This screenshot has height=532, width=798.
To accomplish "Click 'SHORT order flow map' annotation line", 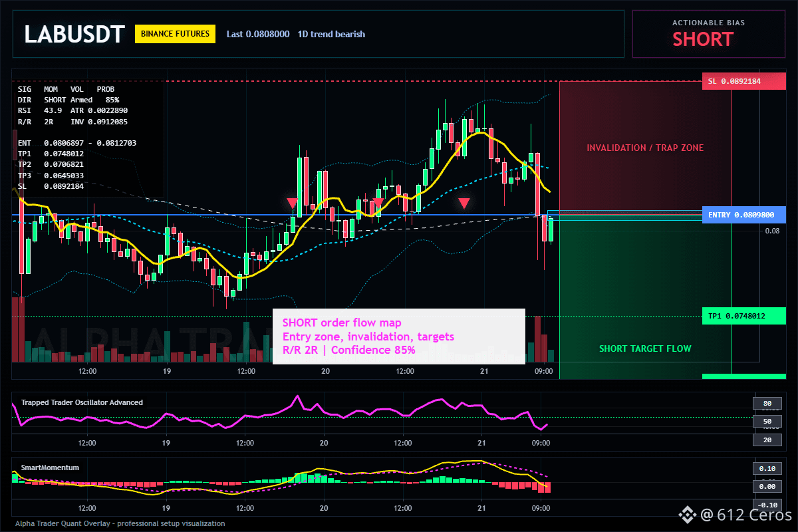I will pyautogui.click(x=342, y=324).
